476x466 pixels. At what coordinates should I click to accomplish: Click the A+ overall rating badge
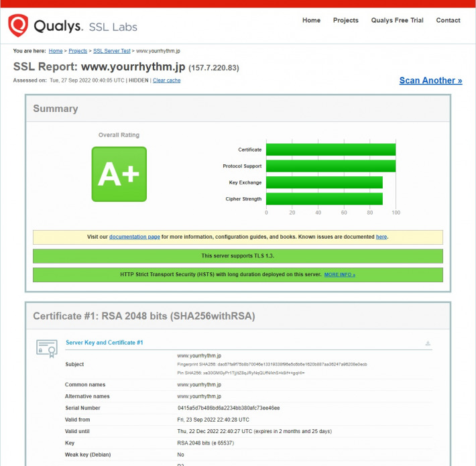point(119,174)
